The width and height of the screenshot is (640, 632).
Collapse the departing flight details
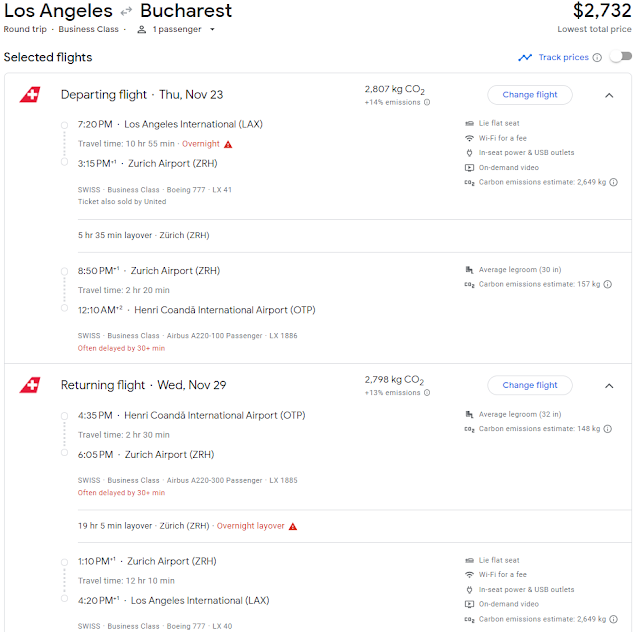coord(609,95)
